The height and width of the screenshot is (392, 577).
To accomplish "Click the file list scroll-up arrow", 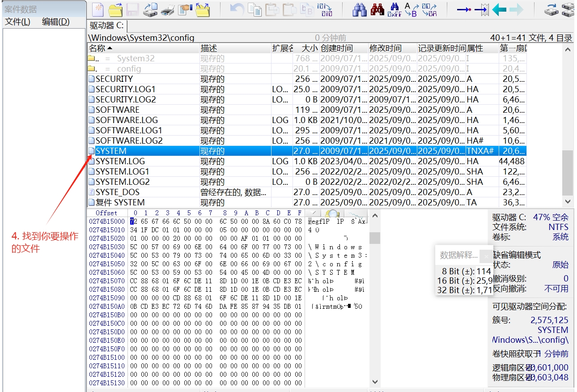I will click(x=568, y=50).
